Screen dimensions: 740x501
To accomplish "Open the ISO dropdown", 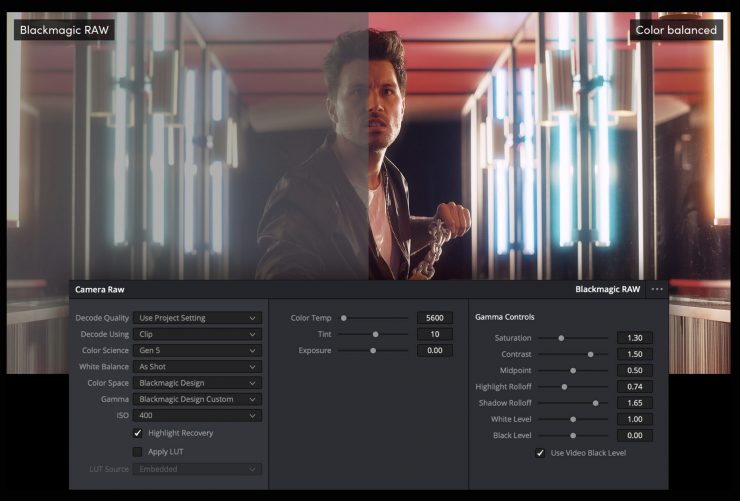I will pyautogui.click(x=198, y=415).
